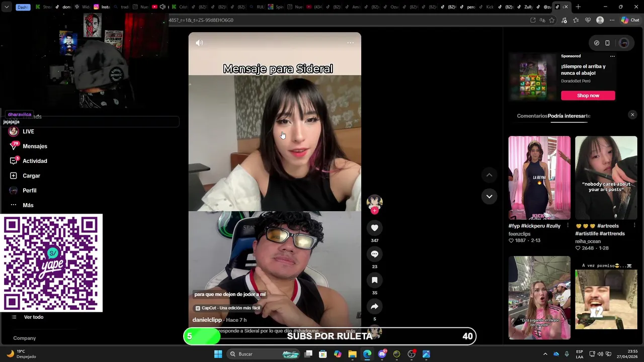Image resolution: width=644 pixels, height=362 pixels.
Task: Open feenzclips creator link
Action: (x=519, y=234)
